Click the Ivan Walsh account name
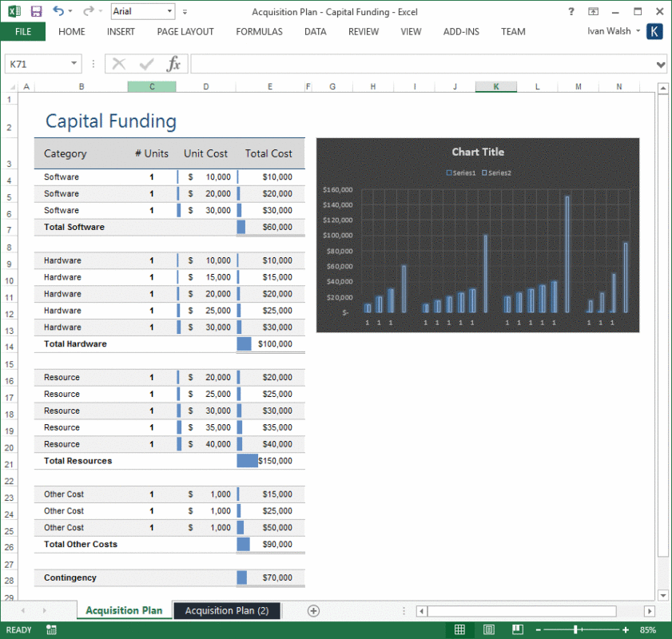The height and width of the screenshot is (639, 672). 608,31
